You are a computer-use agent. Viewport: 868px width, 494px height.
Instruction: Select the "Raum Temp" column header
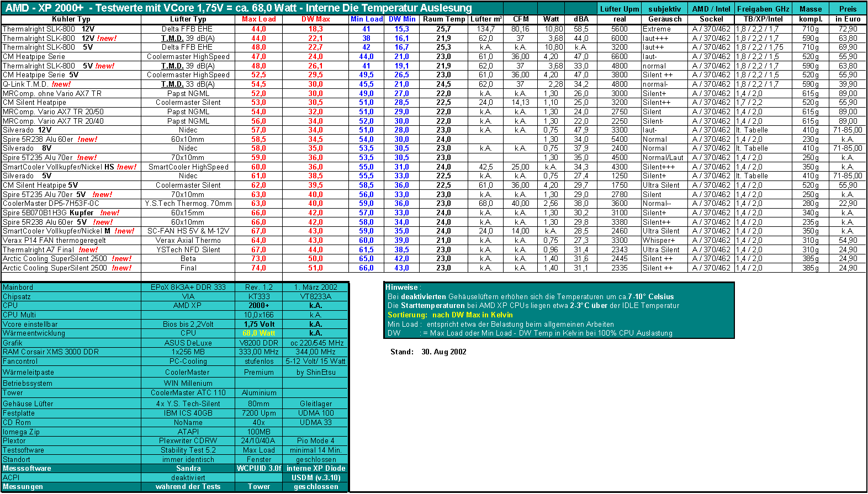coord(444,19)
